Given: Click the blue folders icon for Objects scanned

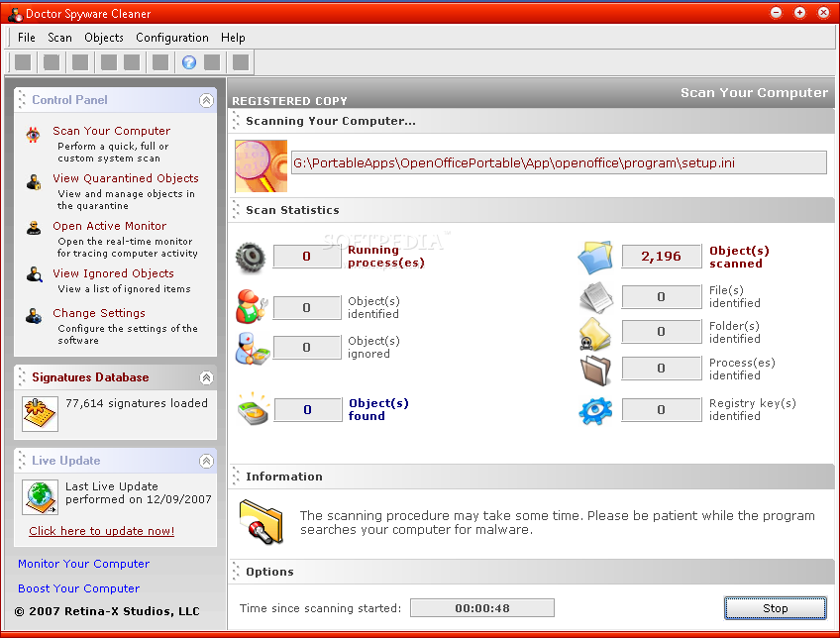Looking at the screenshot, I should tap(595, 258).
